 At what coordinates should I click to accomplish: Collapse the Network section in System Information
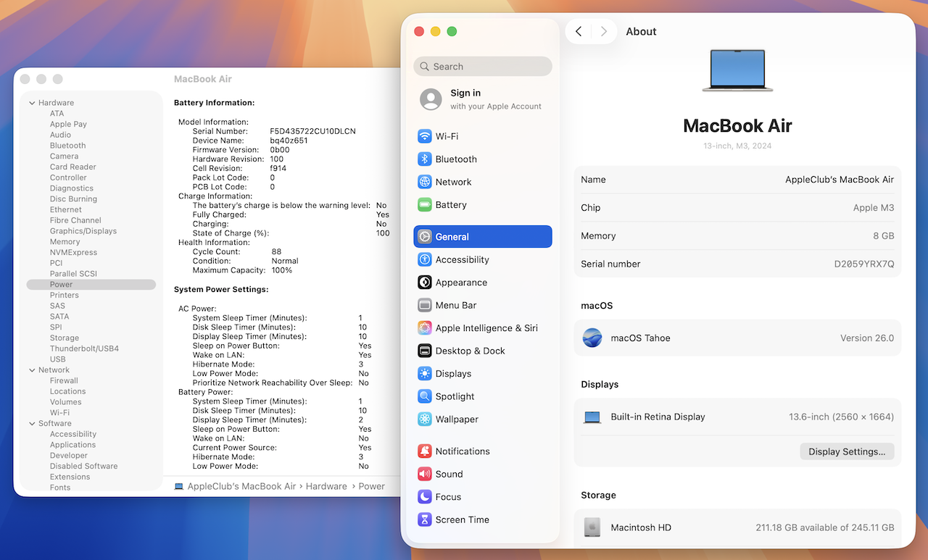[x=32, y=370]
